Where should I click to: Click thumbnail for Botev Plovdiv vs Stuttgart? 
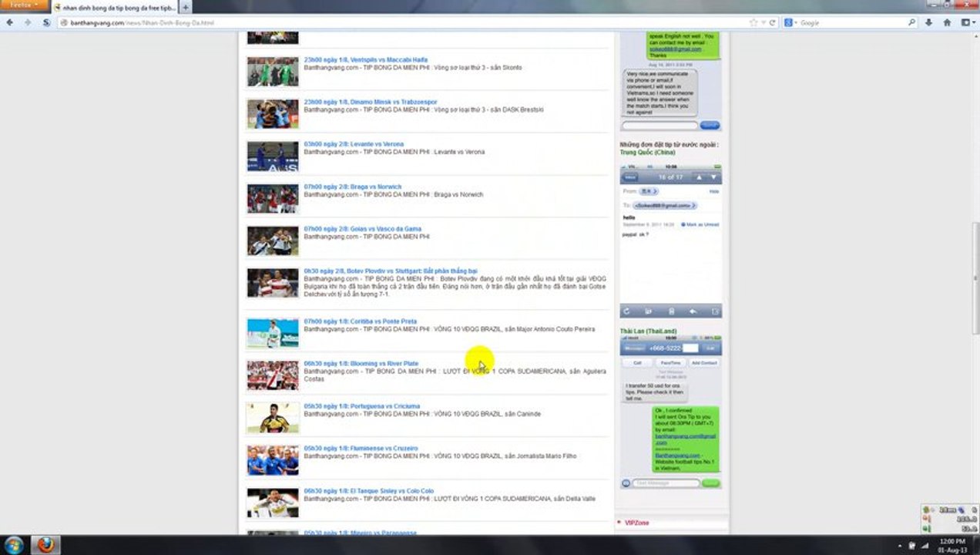[273, 283]
